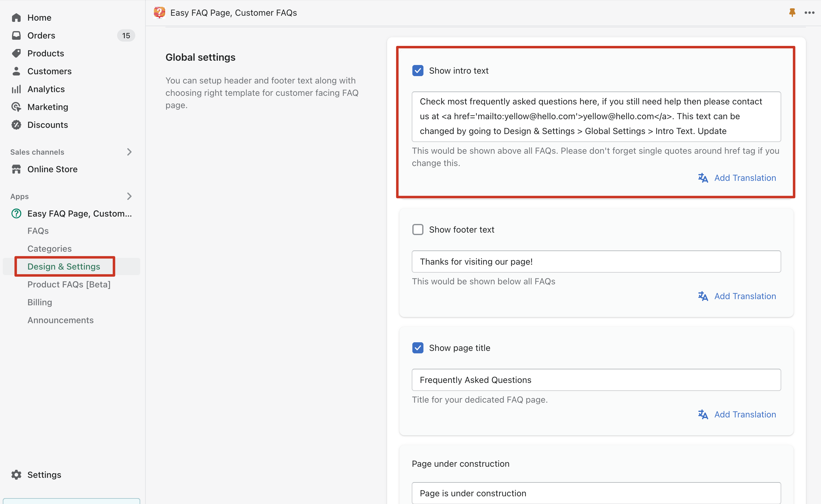Click the Settings gear icon

16,475
